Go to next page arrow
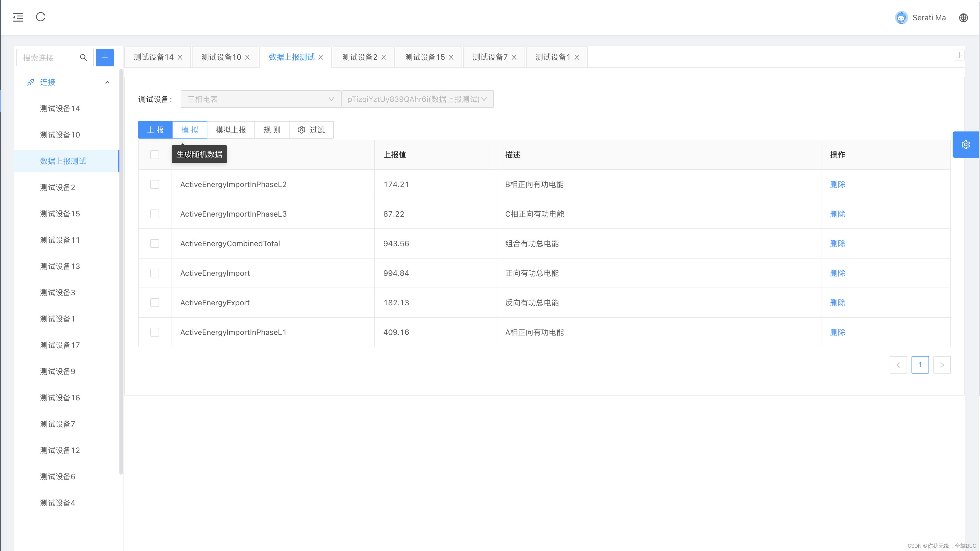980x551 pixels. tap(942, 365)
